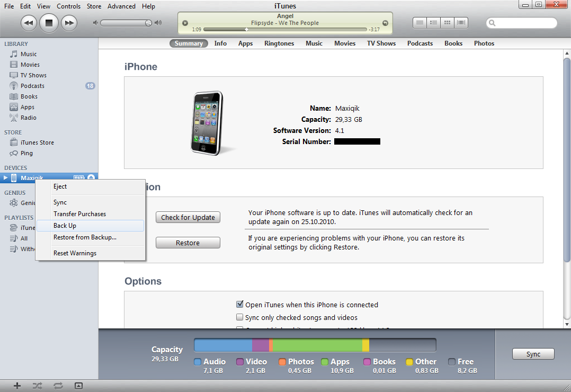Open the Help menu
The image size is (571, 392).
(x=148, y=6)
